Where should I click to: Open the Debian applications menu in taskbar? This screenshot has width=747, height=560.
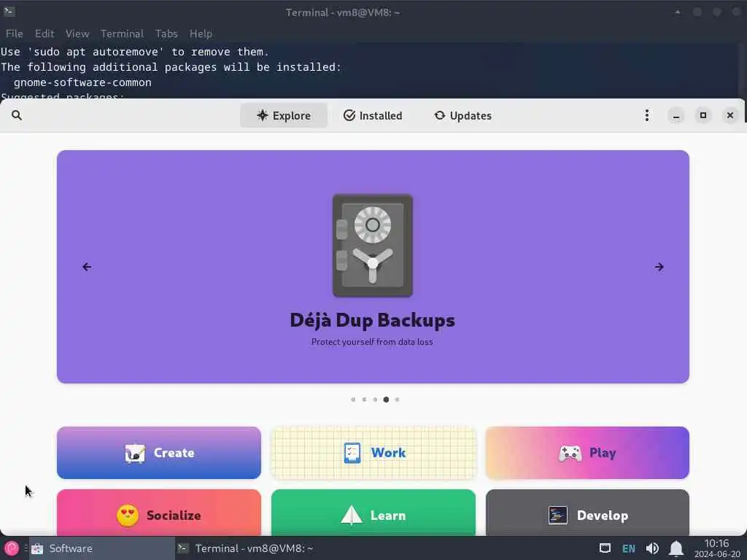(x=11, y=548)
